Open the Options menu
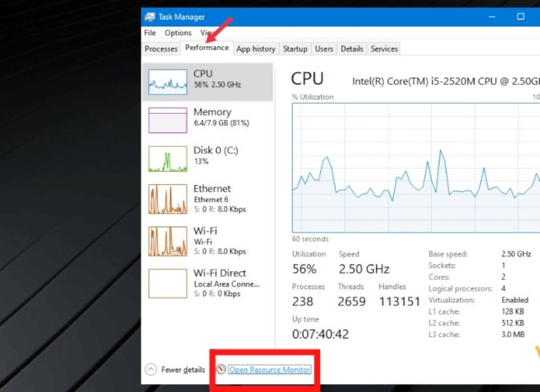Screen dimensions: 540x392 point(178,33)
